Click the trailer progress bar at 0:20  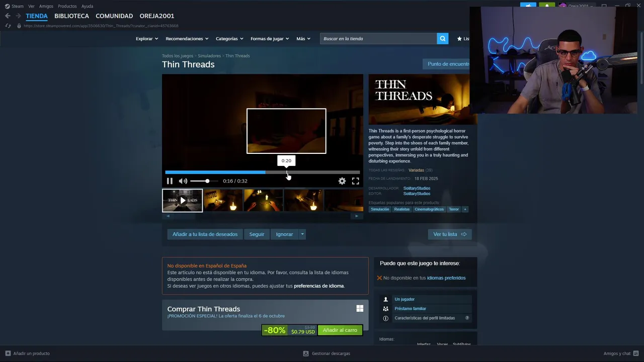pos(287,172)
